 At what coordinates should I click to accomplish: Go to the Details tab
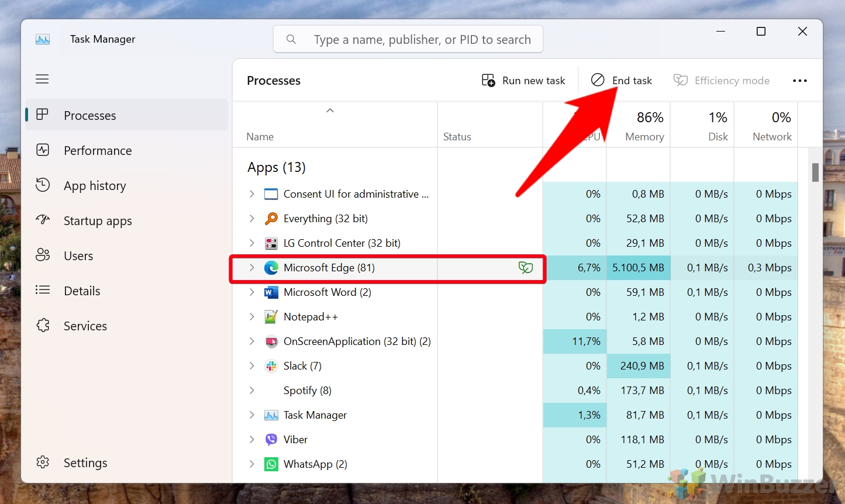tap(127, 291)
